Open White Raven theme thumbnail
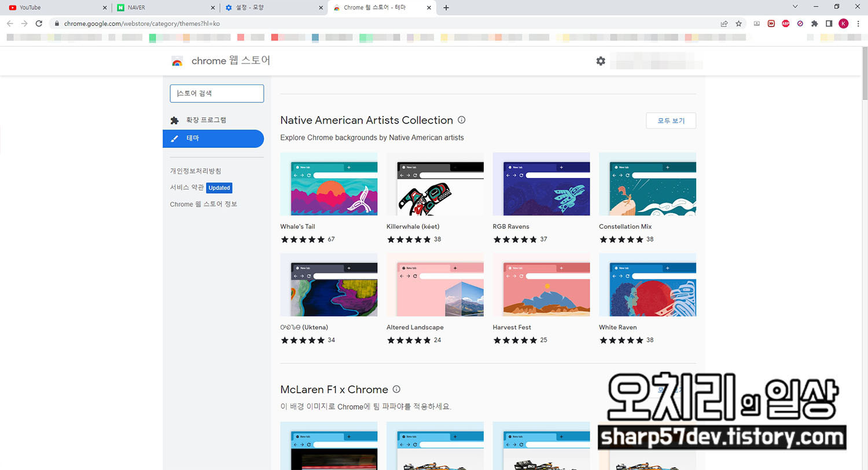This screenshot has width=868, height=470. [x=648, y=284]
